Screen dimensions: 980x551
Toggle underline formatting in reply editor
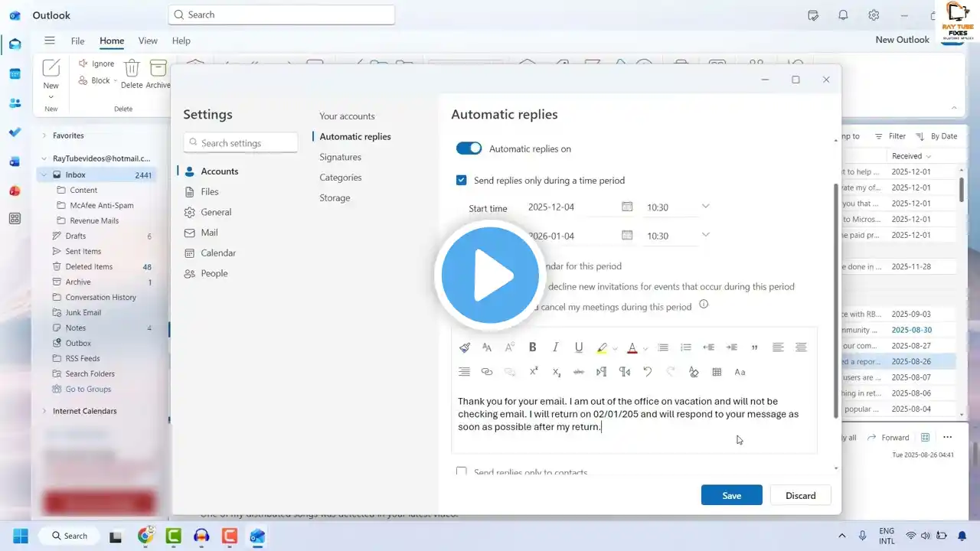(x=579, y=347)
